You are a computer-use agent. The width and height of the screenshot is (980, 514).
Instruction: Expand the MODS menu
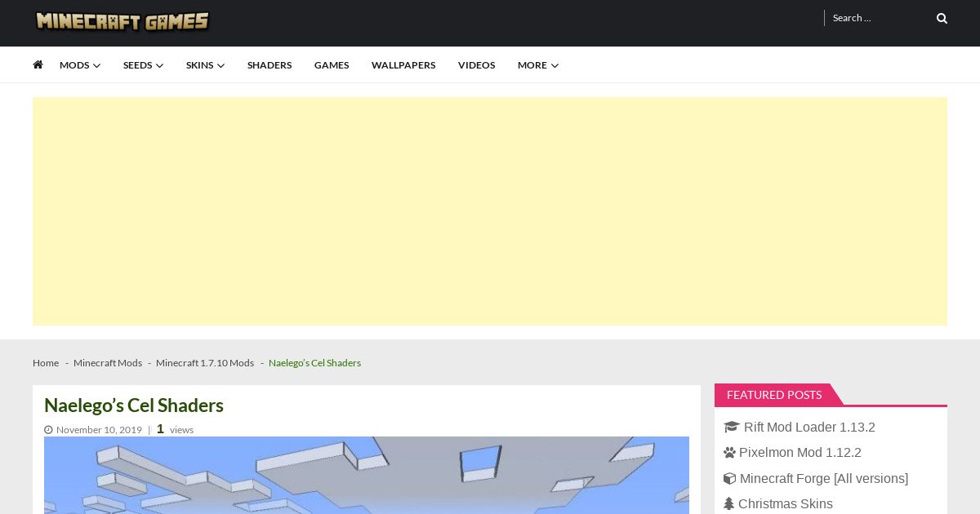point(80,65)
